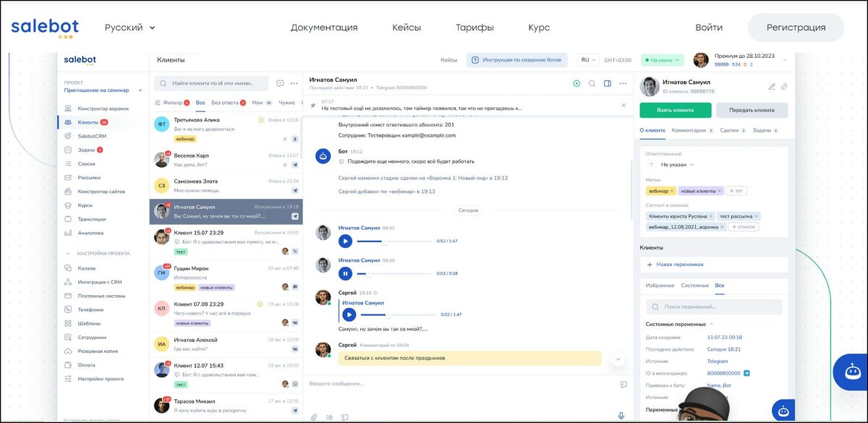The image size is (868, 423).
Task: Pause the voice message at 08:49
Action: [x=345, y=273]
